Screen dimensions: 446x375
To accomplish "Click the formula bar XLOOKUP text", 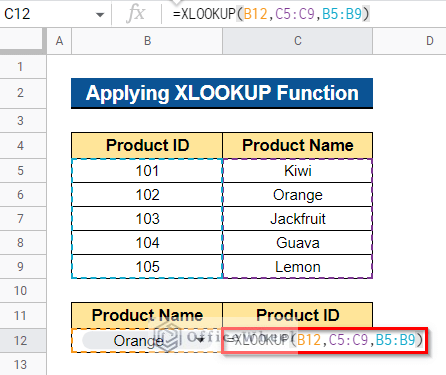I will (271, 14).
